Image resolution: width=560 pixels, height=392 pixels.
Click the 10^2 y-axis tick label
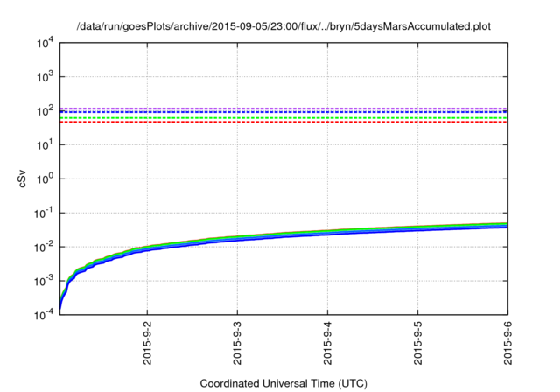click(45, 110)
